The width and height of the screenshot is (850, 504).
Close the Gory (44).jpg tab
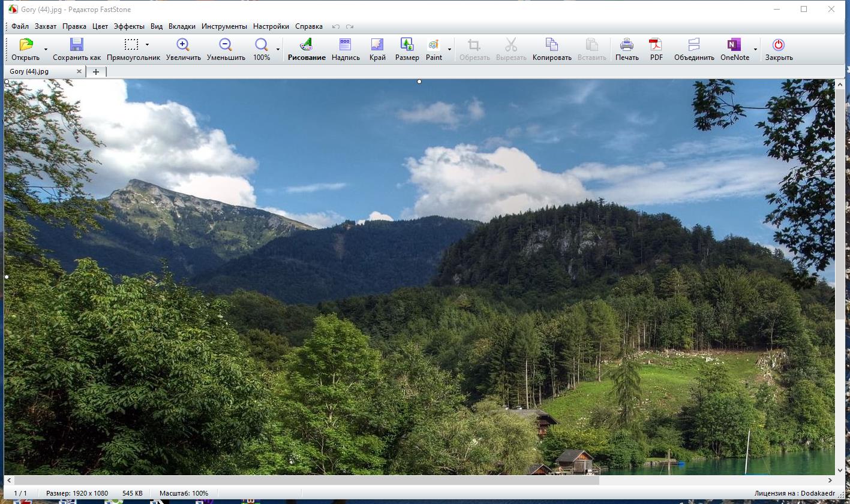click(79, 71)
